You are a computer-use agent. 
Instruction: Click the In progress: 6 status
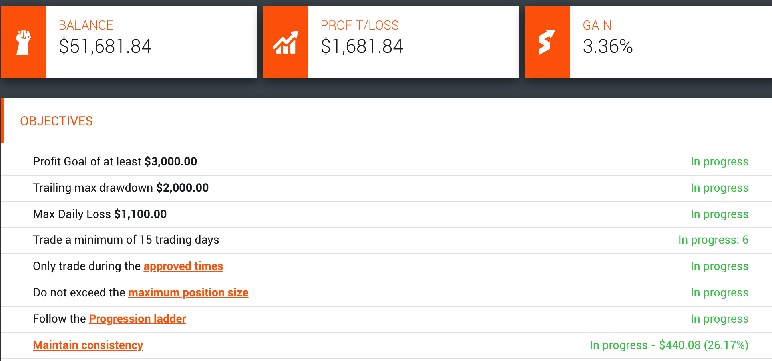tap(713, 240)
